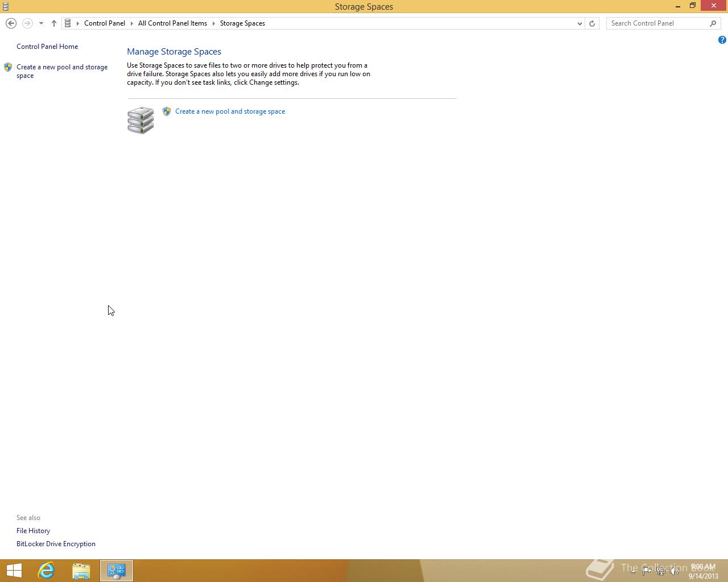Click main Create a new pool and storage space link

pos(230,111)
